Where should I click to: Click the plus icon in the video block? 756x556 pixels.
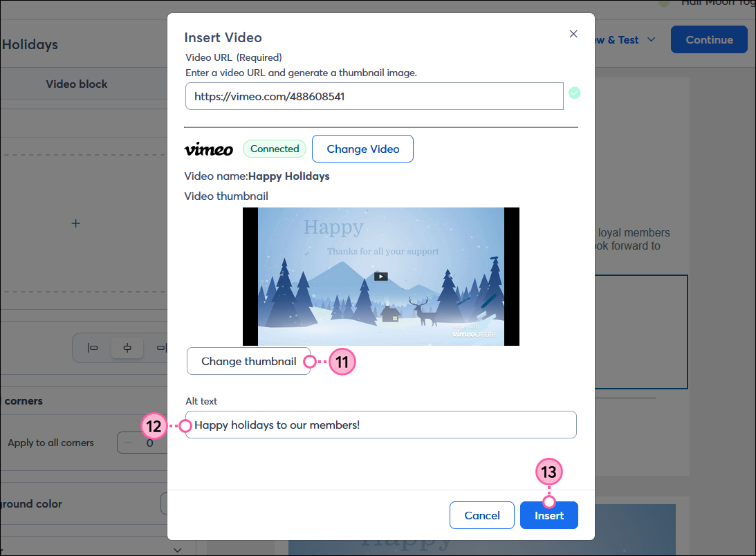tap(75, 223)
